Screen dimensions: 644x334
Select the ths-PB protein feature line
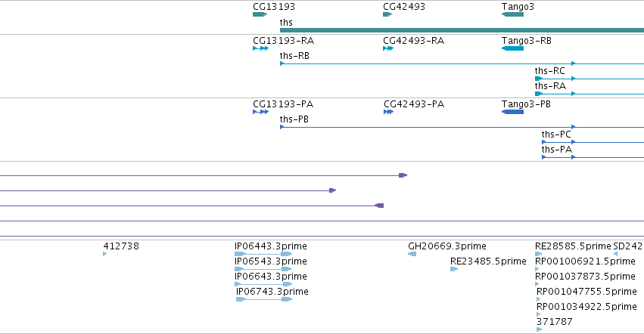[462, 127]
